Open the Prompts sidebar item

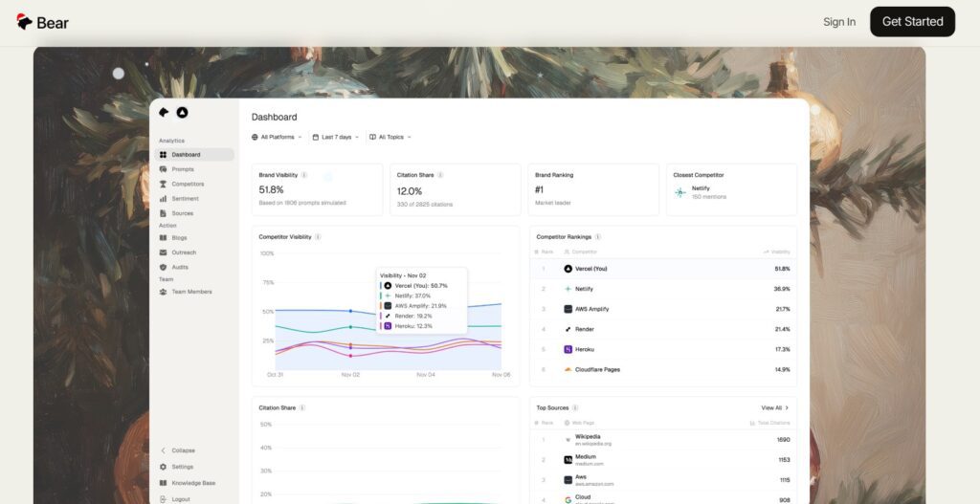(182, 169)
